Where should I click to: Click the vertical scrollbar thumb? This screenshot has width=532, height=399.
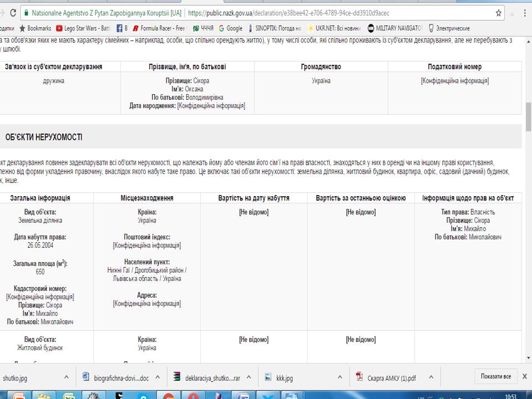[x=529, y=117]
